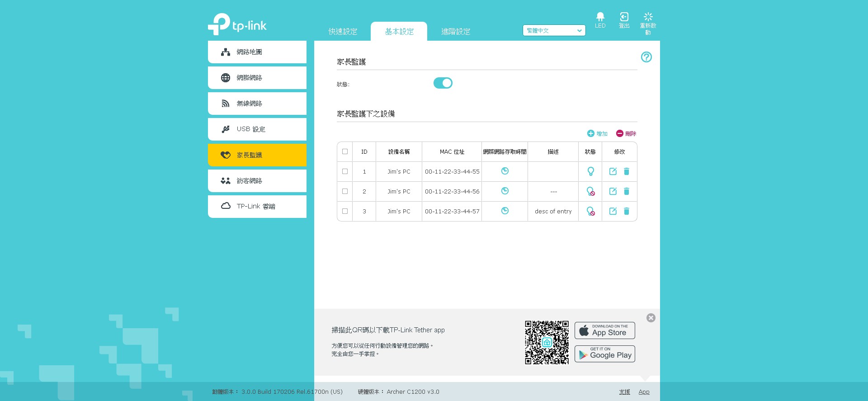Open the App link in footer
868x401 pixels.
tap(644, 392)
